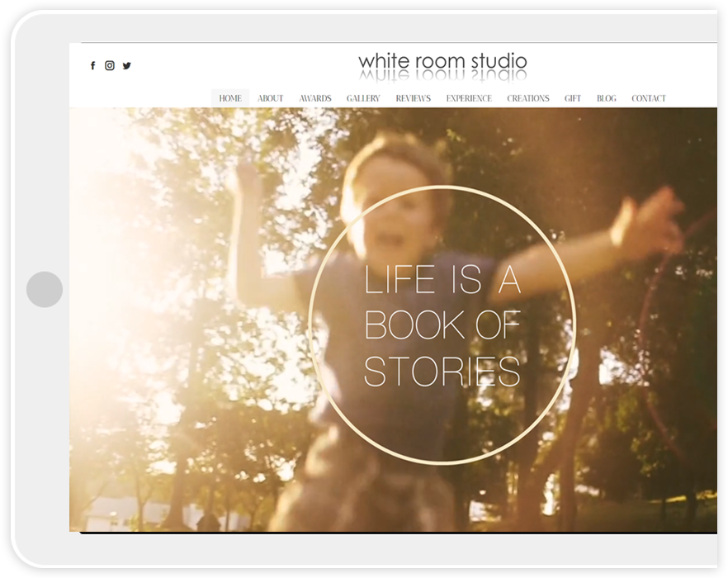View the REVIEWS page

coord(414,98)
